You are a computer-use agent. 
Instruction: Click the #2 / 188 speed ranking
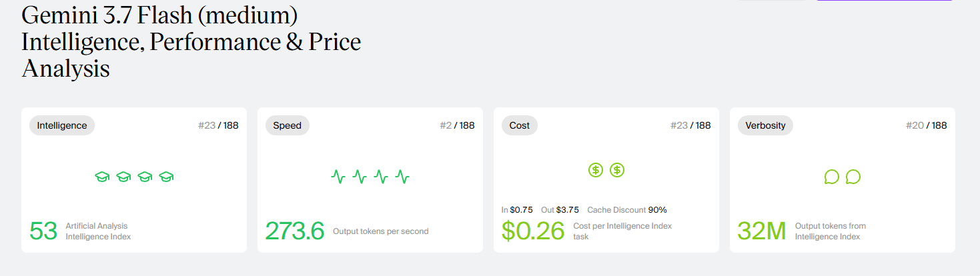pos(458,125)
